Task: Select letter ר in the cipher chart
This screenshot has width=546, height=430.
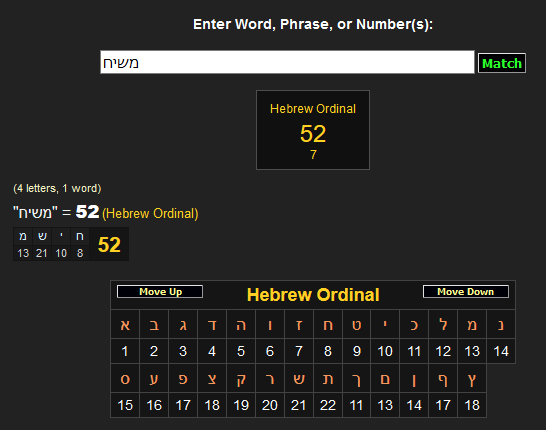Action: [270, 379]
